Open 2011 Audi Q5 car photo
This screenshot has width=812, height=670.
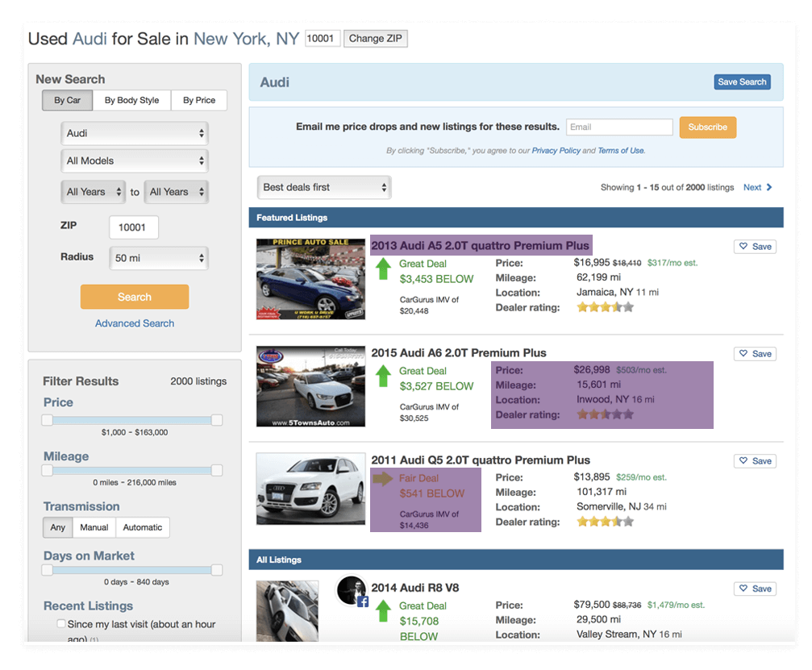[310, 489]
